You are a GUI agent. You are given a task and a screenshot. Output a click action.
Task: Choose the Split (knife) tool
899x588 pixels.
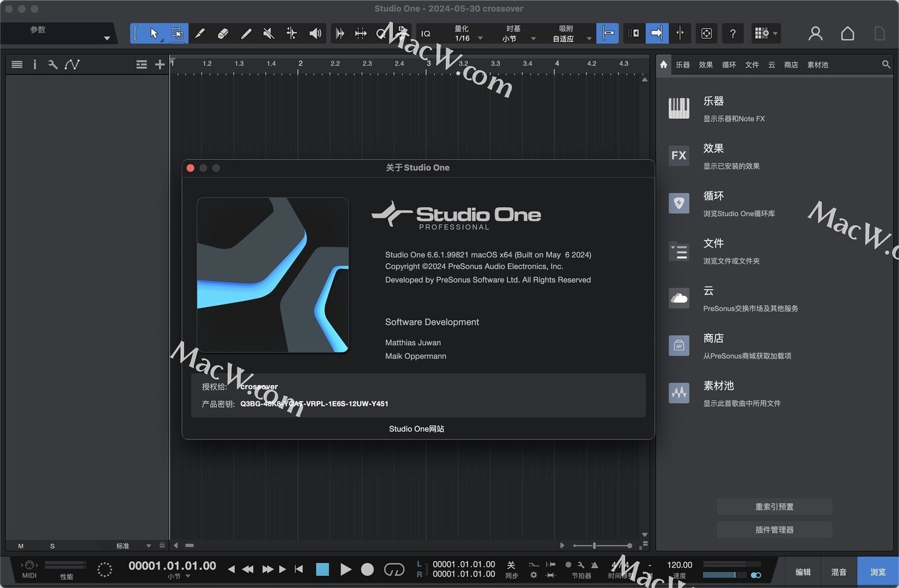pos(200,33)
